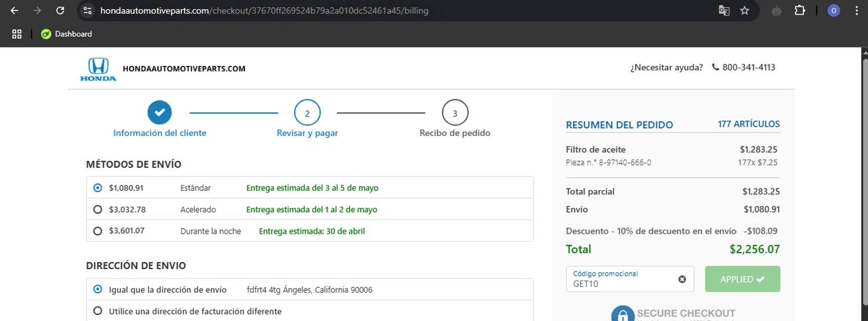This screenshot has height=321, width=868.
Task: Call 800-341-4113 help number
Action: [749, 67]
